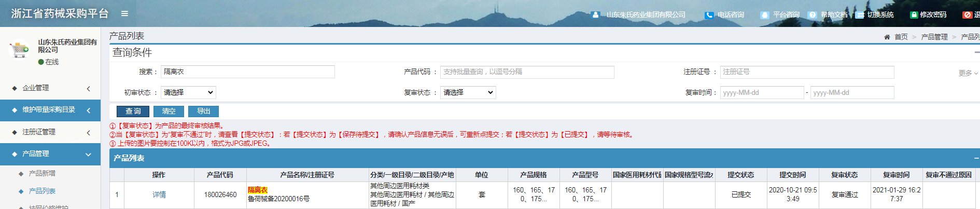Open 平台咨询 platform consultation icon
The image size is (980, 209).
(x=764, y=15)
